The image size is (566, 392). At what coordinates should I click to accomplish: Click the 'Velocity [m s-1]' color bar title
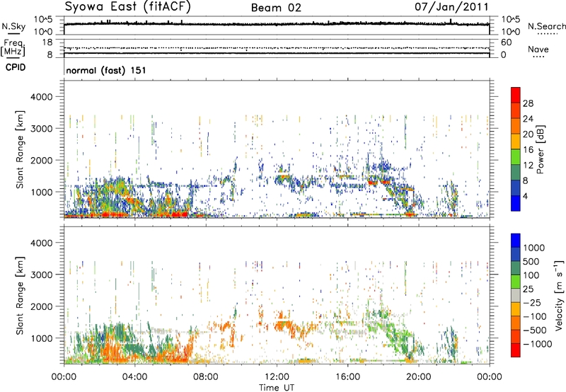pos(559,295)
